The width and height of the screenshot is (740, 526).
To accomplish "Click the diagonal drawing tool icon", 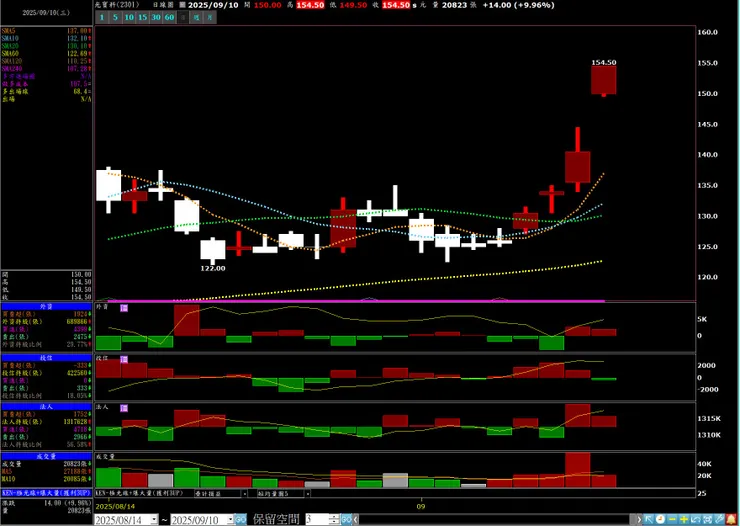I will click(x=719, y=519).
